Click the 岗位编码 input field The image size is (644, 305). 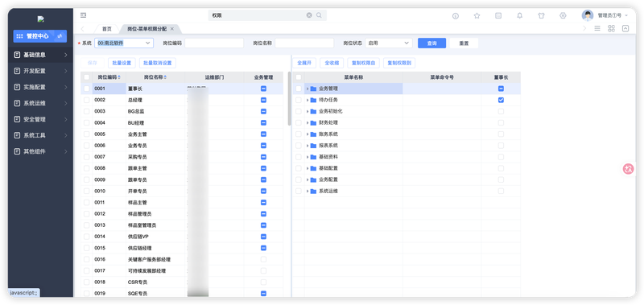pyautogui.click(x=214, y=43)
